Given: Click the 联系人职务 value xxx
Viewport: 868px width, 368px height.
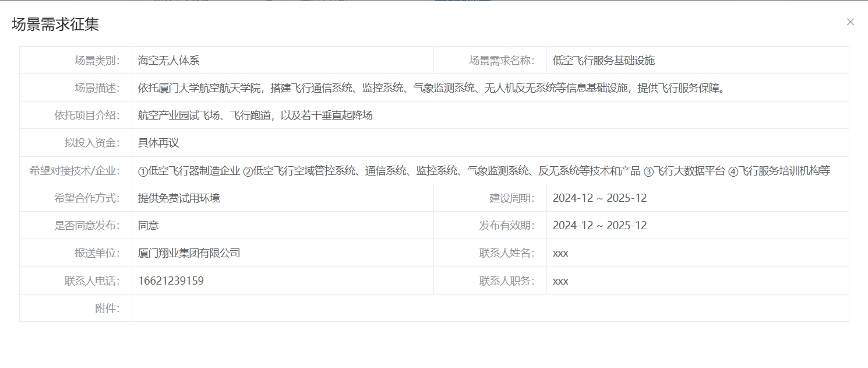Looking at the screenshot, I should (560, 281).
